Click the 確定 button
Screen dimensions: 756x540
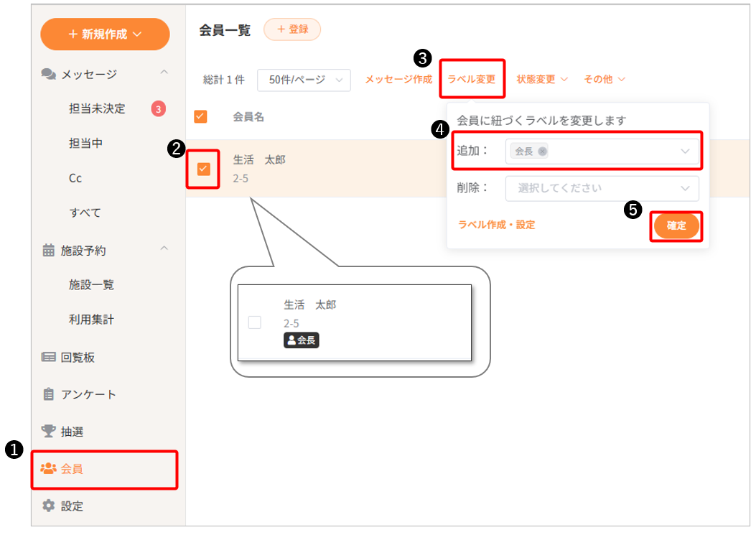(x=676, y=225)
